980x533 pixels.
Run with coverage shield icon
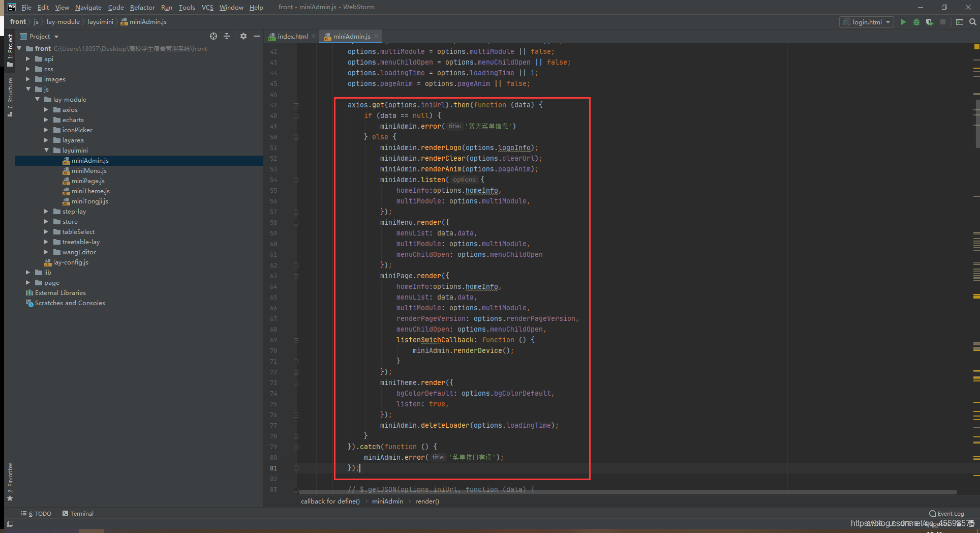tap(929, 22)
